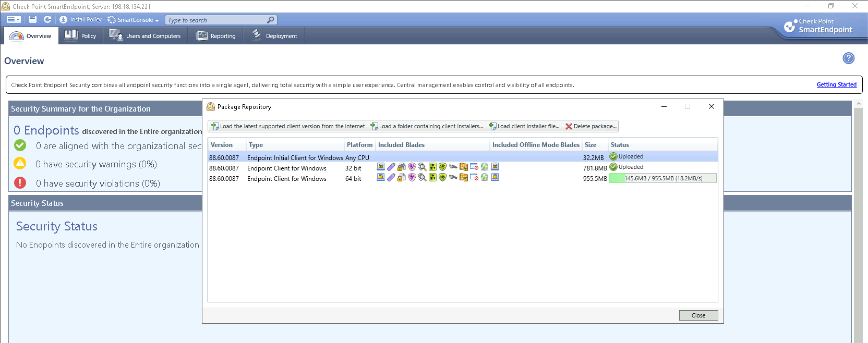
Task: Click the yellow security warnings icon
Action: click(x=20, y=164)
